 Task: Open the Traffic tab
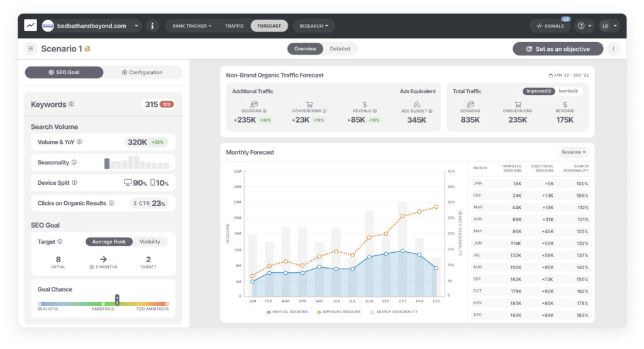click(x=234, y=26)
